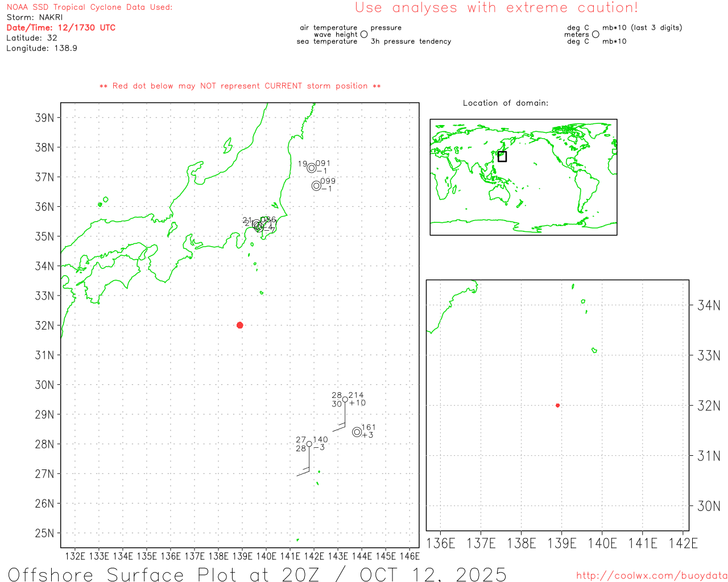Screen dimensions: 728x582
Task: Click the double-circle station labeled 161
Action: 357,432
